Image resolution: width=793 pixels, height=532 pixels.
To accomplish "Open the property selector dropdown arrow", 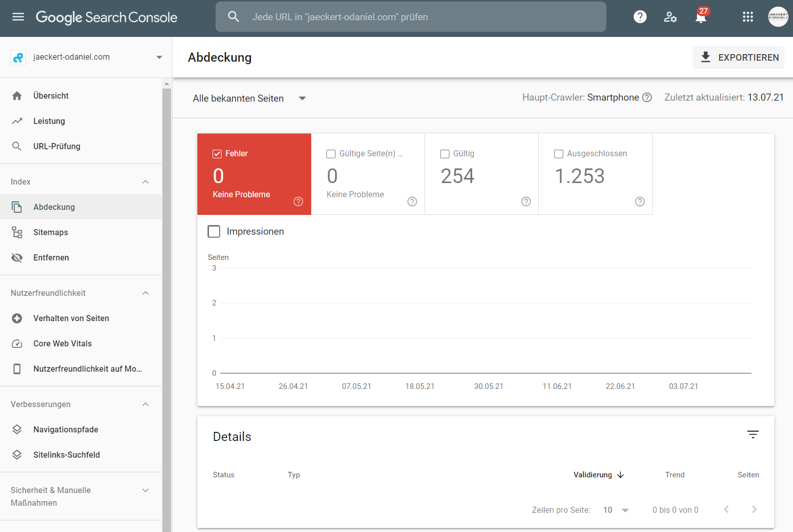I will pos(159,57).
